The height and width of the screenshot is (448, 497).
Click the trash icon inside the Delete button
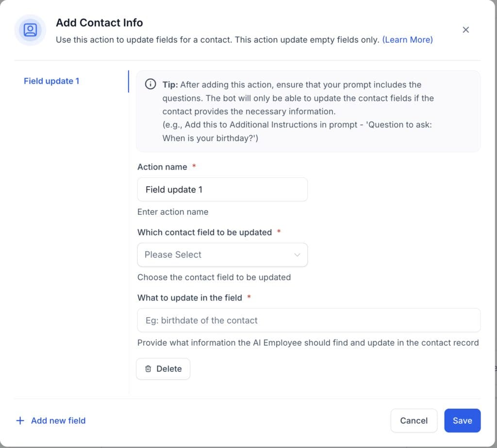pyautogui.click(x=149, y=368)
